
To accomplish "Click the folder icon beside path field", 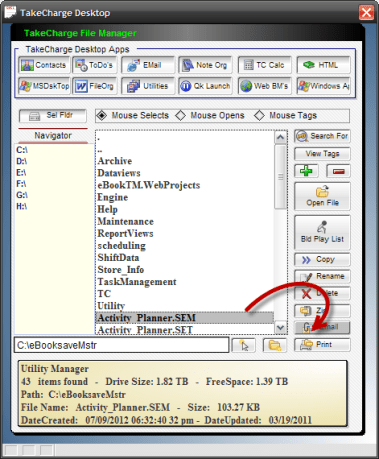I will [x=275, y=345].
